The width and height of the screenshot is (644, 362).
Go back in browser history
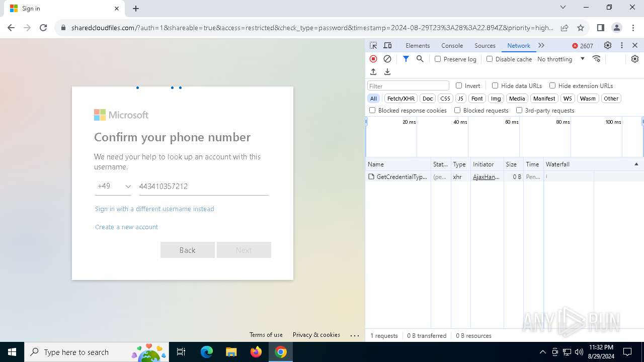(11, 28)
